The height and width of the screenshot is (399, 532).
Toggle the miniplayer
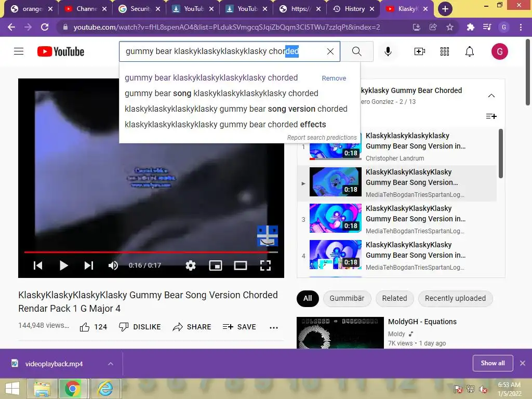pyautogui.click(x=216, y=265)
